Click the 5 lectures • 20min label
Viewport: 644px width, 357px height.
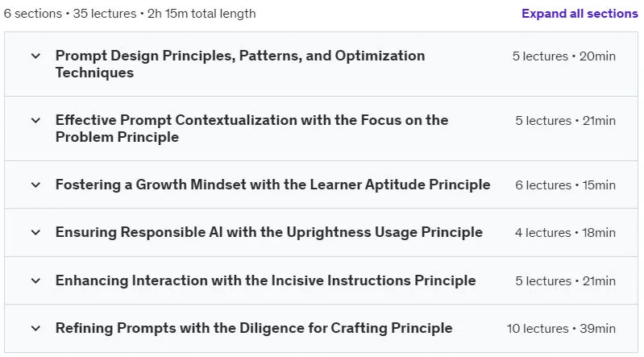click(564, 56)
